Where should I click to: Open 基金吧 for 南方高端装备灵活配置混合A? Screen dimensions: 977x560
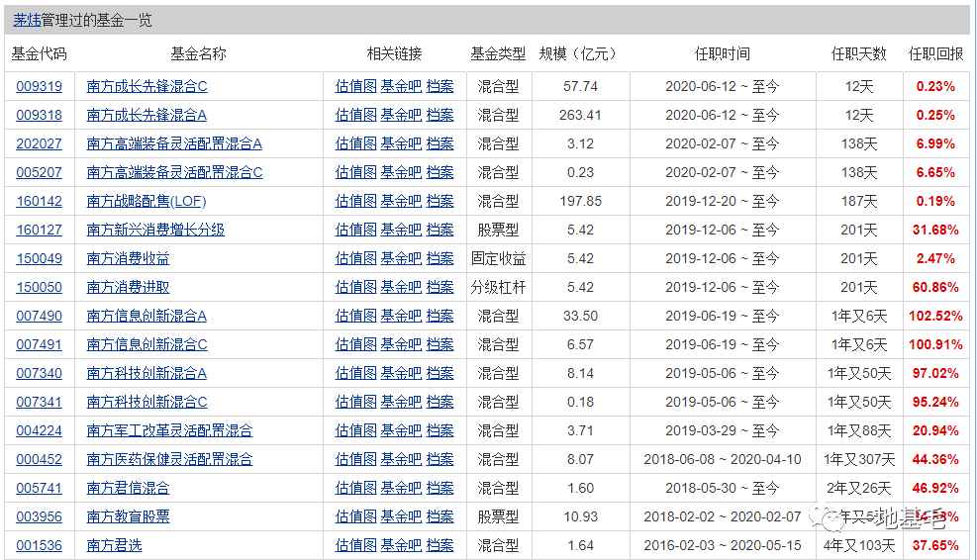[x=401, y=143]
